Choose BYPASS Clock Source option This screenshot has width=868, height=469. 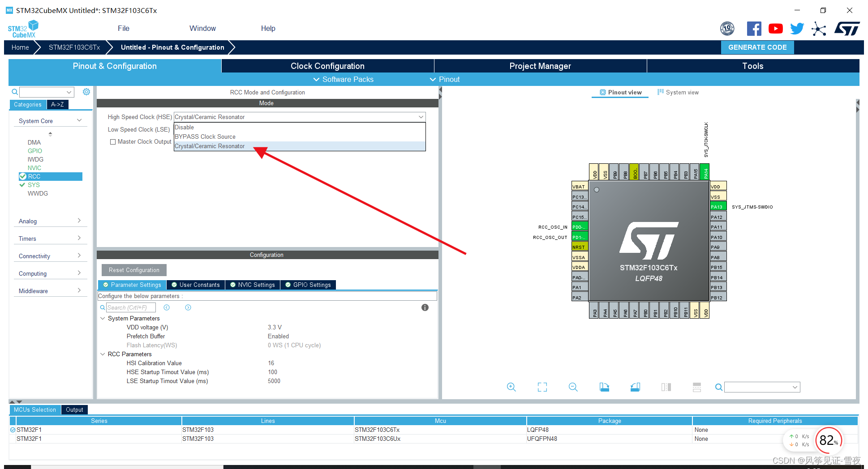[300, 136]
